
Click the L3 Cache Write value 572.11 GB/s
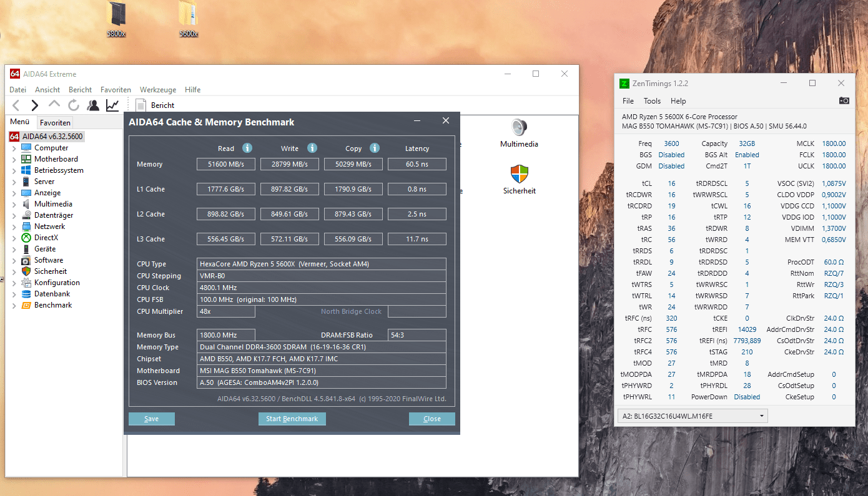[290, 239]
